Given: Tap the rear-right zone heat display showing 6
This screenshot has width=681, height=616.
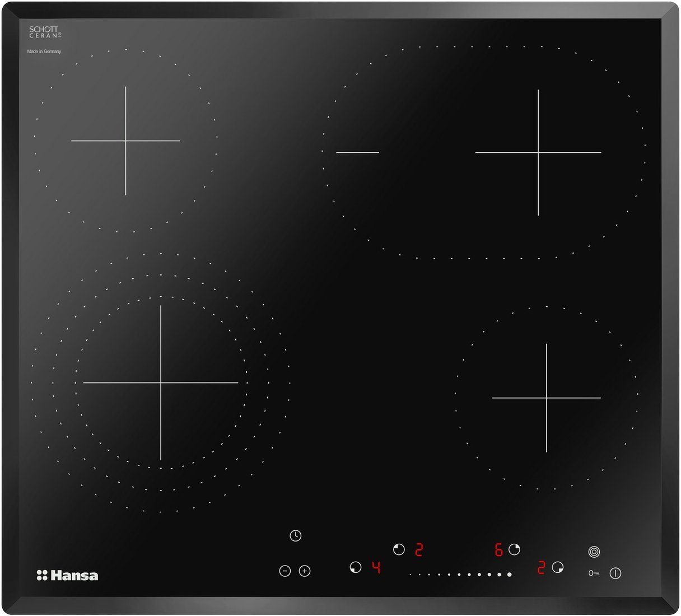Looking at the screenshot, I should coord(498,550).
